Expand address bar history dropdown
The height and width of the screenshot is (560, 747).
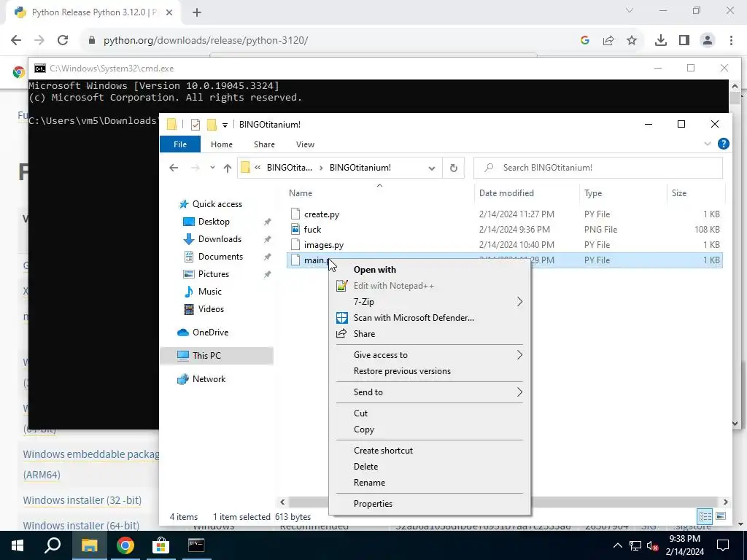tap(432, 168)
